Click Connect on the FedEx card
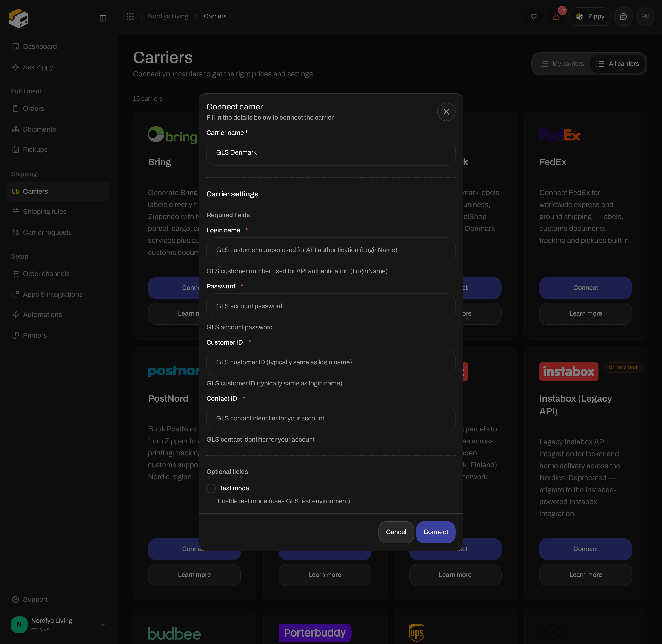 pyautogui.click(x=585, y=288)
